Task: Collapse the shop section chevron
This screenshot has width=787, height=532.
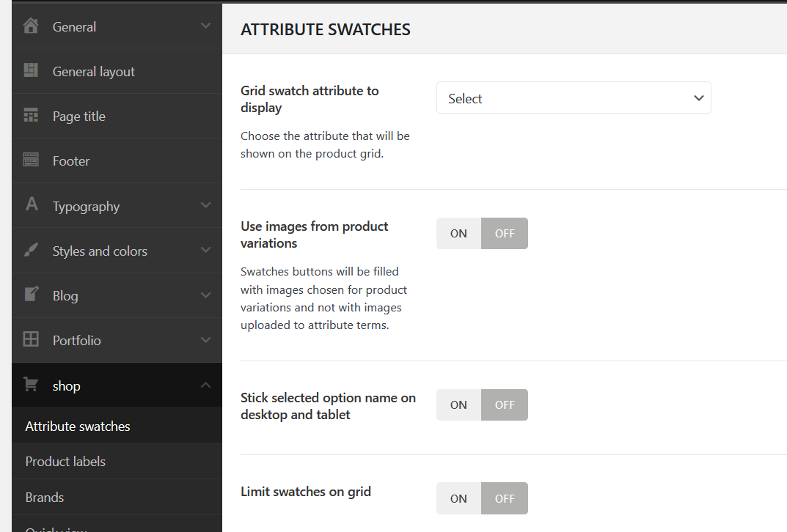Action: pos(205,385)
